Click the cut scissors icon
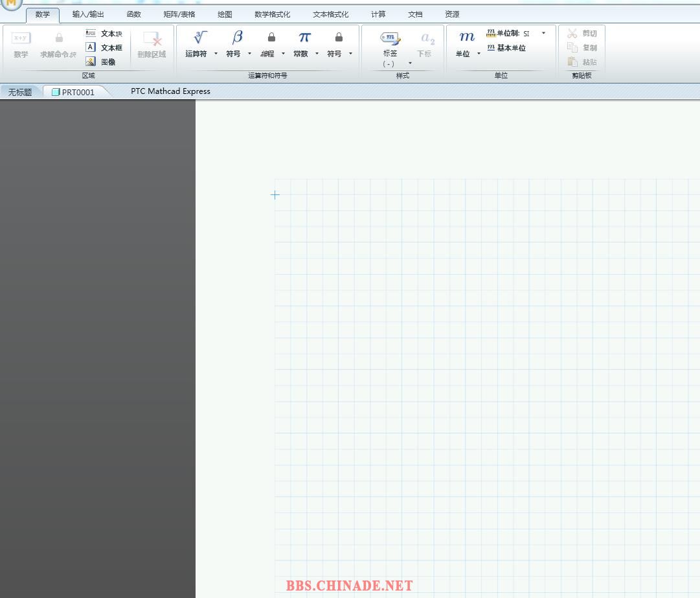Screen dimensions: 700x598 coord(572,33)
